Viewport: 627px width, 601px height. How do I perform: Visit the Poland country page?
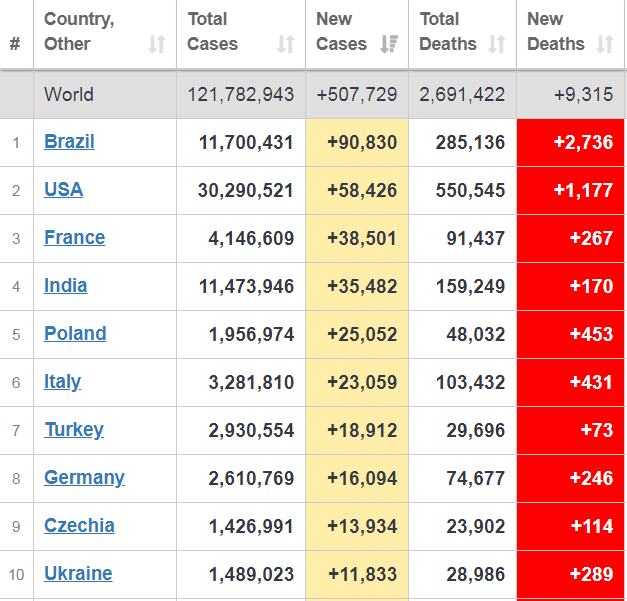[x=75, y=334]
